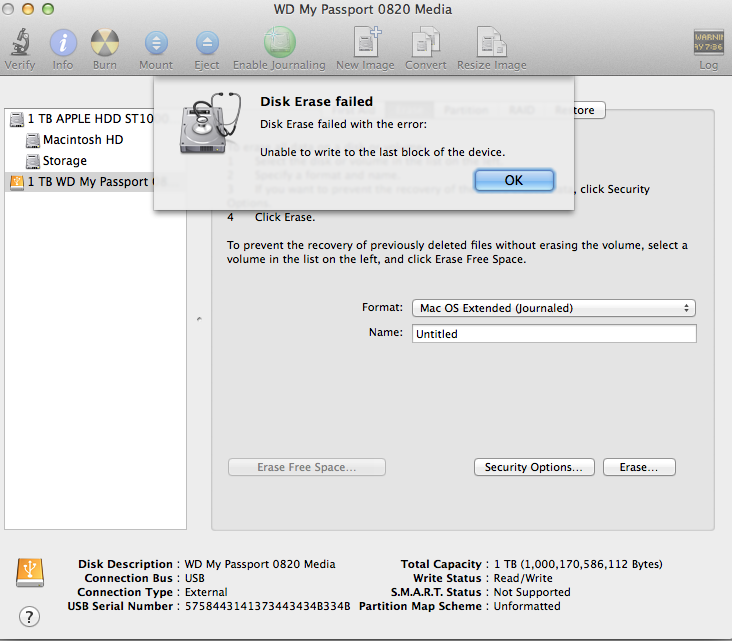Click the Erase... button

pyautogui.click(x=639, y=467)
